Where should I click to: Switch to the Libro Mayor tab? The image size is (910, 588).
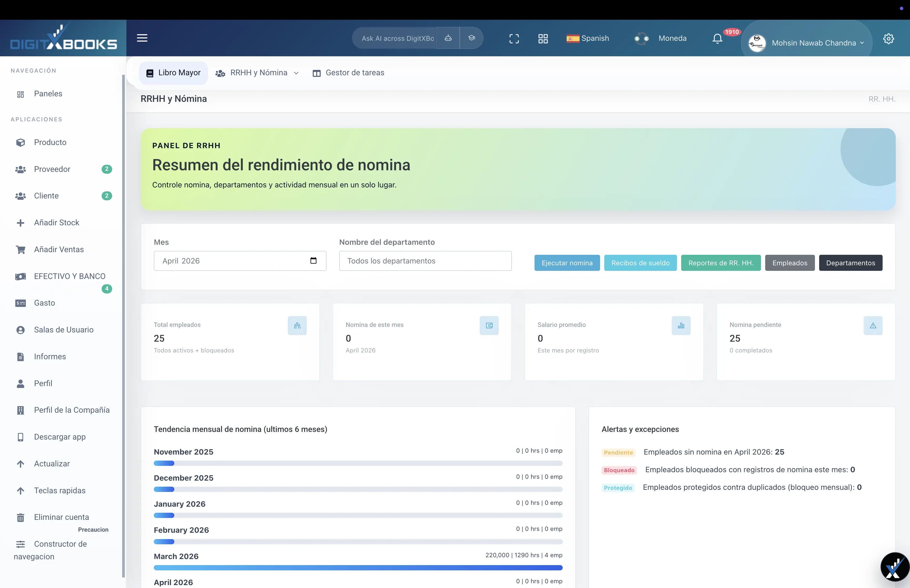click(x=173, y=73)
